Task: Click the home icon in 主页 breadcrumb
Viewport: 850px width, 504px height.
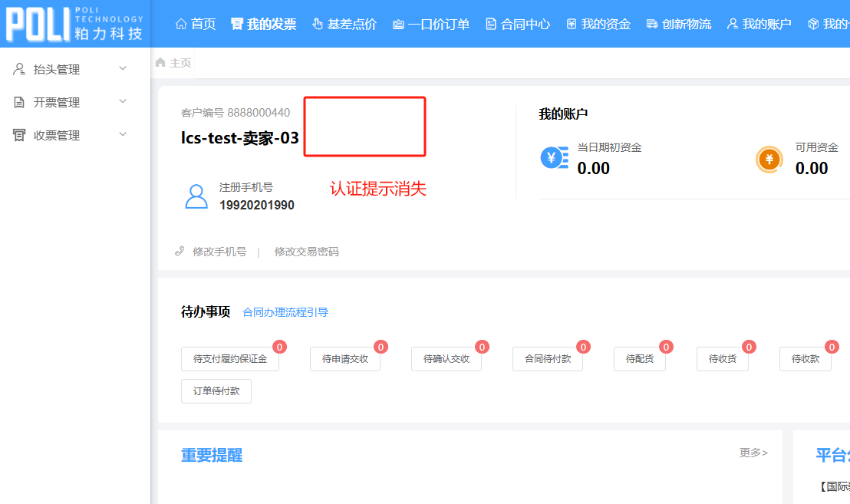Action: pyautogui.click(x=160, y=62)
